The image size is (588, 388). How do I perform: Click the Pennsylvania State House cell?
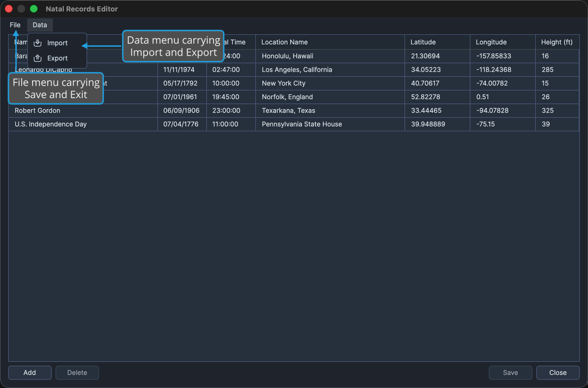tap(330, 124)
